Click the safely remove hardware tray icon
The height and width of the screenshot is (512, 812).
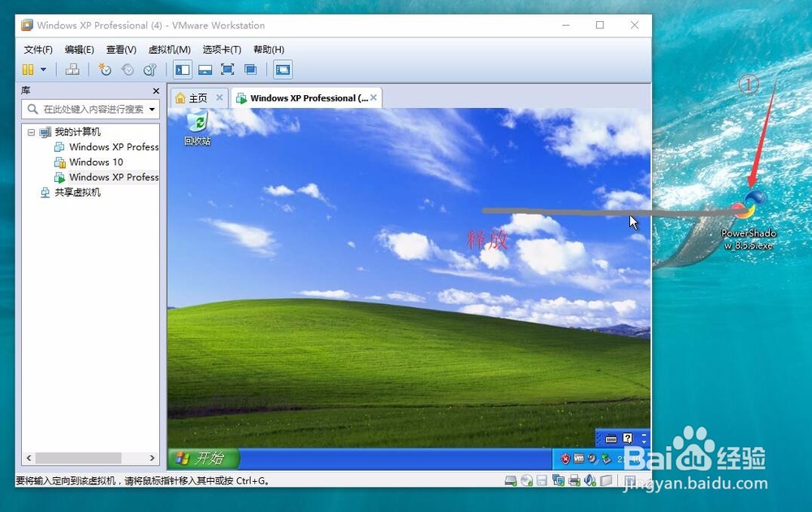tap(606, 458)
